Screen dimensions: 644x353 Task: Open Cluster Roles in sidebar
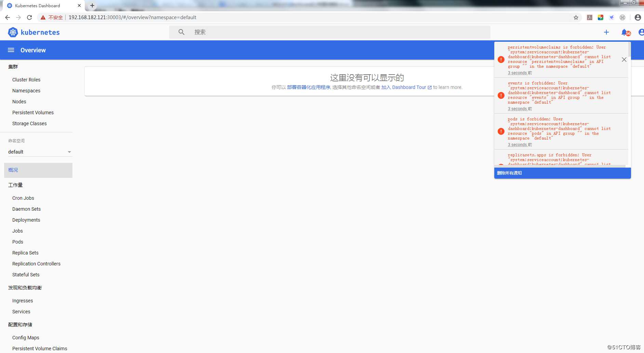click(26, 80)
